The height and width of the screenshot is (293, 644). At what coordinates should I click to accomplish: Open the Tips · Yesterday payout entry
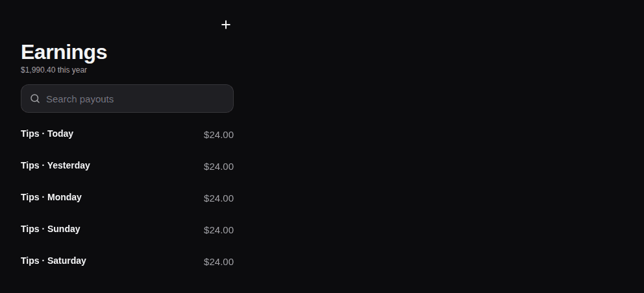pos(127,166)
